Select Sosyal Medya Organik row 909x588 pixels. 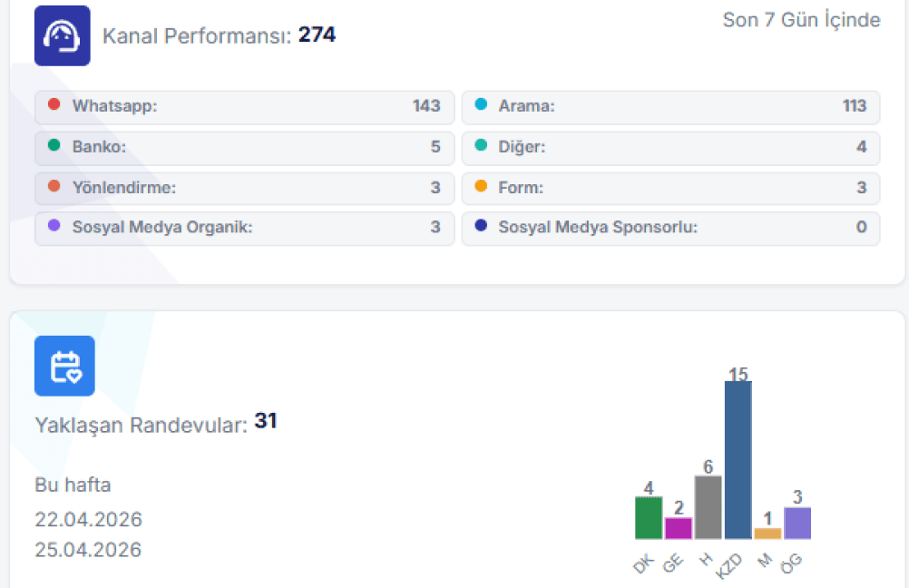(x=244, y=228)
